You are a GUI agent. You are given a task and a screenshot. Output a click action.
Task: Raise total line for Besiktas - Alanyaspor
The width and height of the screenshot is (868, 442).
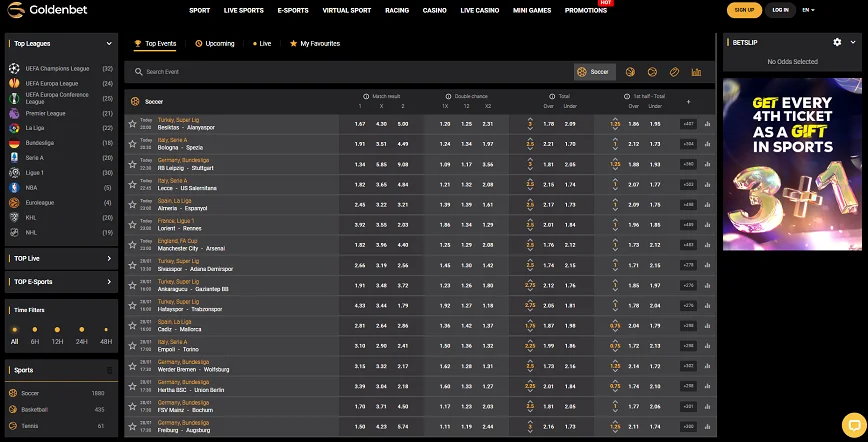pyautogui.click(x=530, y=120)
